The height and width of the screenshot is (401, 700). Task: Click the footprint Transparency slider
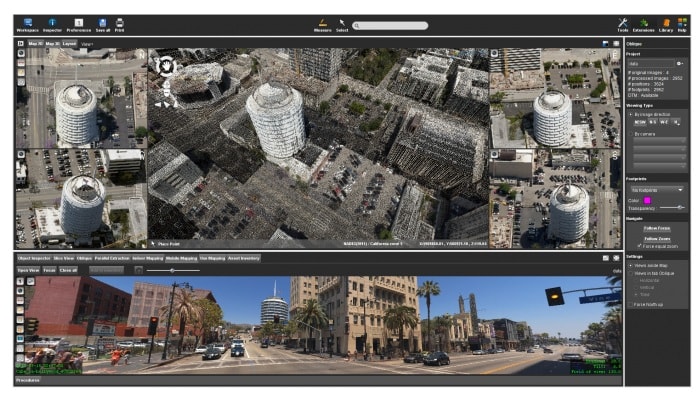(672, 208)
